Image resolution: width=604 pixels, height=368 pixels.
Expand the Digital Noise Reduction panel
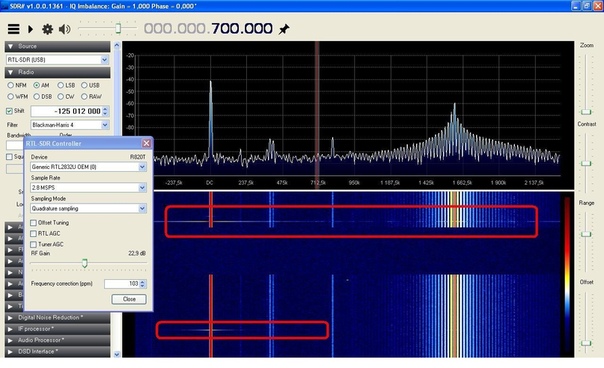coord(10,318)
